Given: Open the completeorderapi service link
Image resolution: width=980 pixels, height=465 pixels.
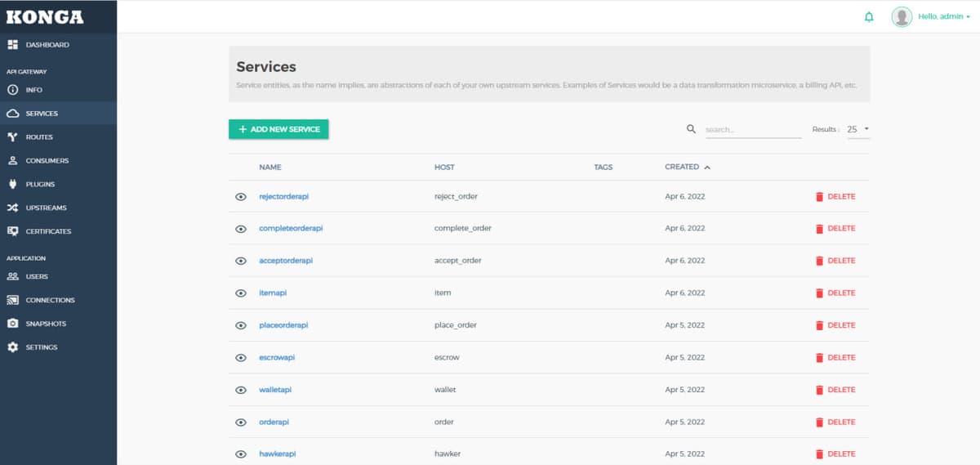Looking at the screenshot, I should coord(291,228).
